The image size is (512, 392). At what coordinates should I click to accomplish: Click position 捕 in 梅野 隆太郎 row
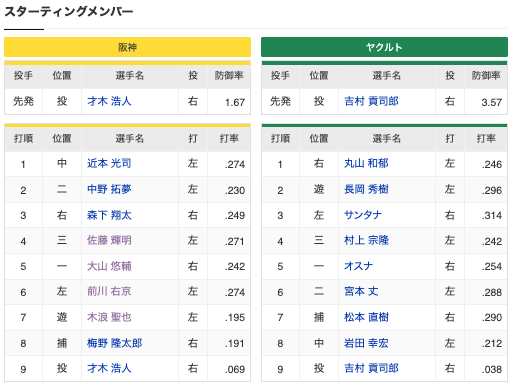coord(62,343)
